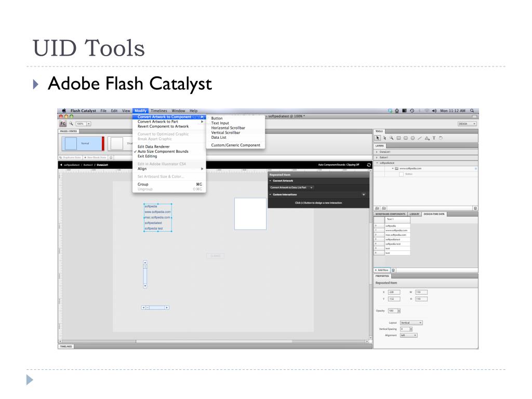
Task: Click horizontal scrollbar right arrow on artboard
Action: 167,308
